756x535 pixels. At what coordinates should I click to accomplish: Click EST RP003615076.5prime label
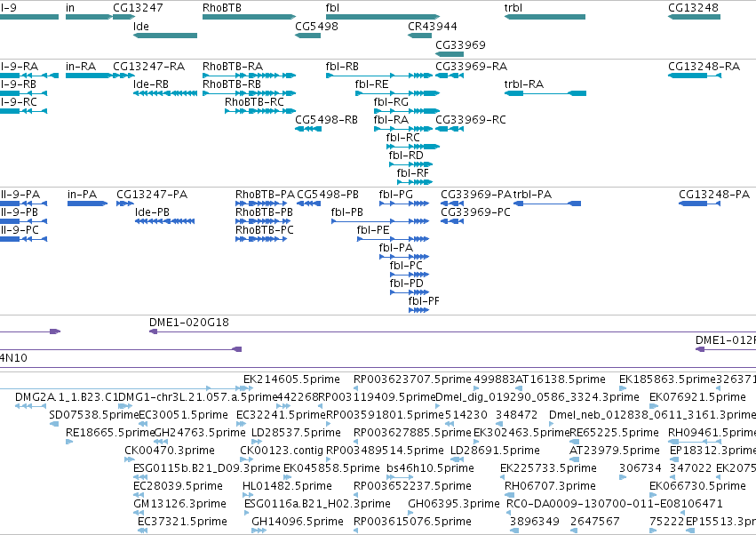pyautogui.click(x=412, y=522)
